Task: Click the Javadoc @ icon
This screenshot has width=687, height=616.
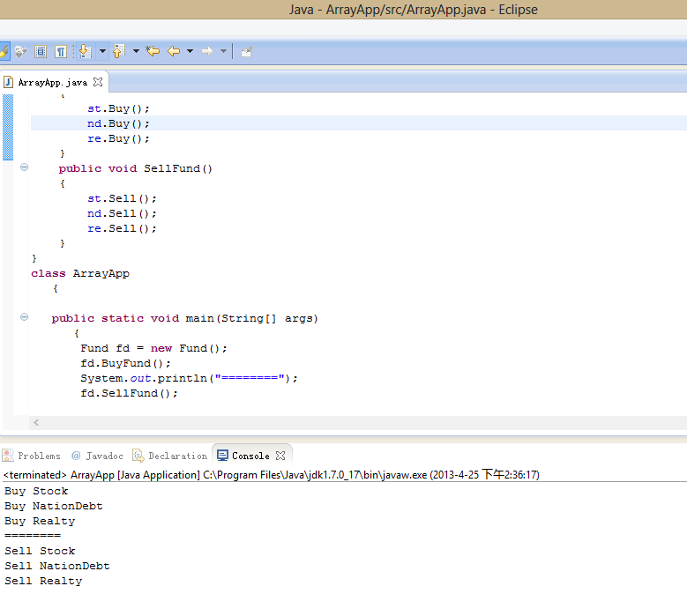Action: pyautogui.click(x=76, y=456)
